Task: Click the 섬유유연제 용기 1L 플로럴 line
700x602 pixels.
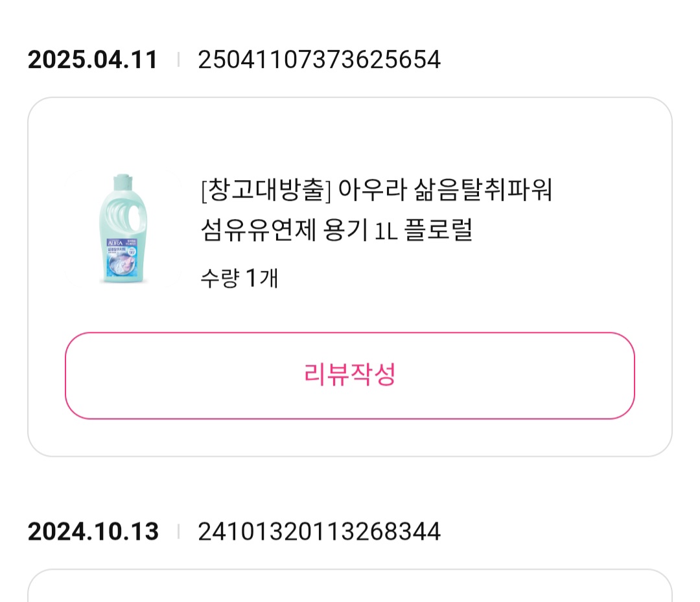Action: point(336,230)
